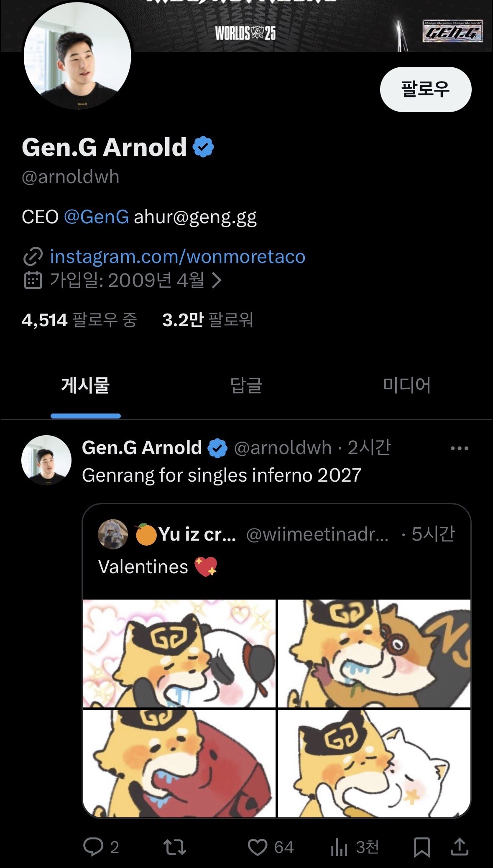Open the instagram.com/wonmoretaco link
Viewport: 493px width, 868px height.
point(177,256)
